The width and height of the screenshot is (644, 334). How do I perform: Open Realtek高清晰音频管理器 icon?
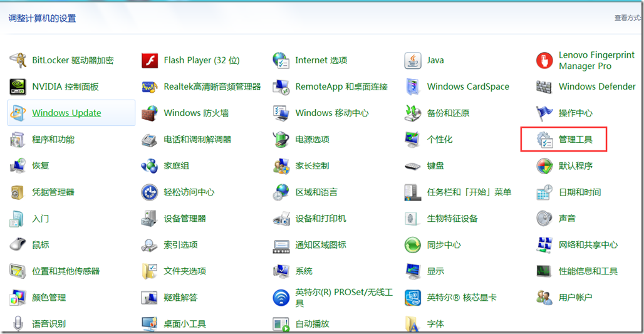pyautogui.click(x=150, y=86)
